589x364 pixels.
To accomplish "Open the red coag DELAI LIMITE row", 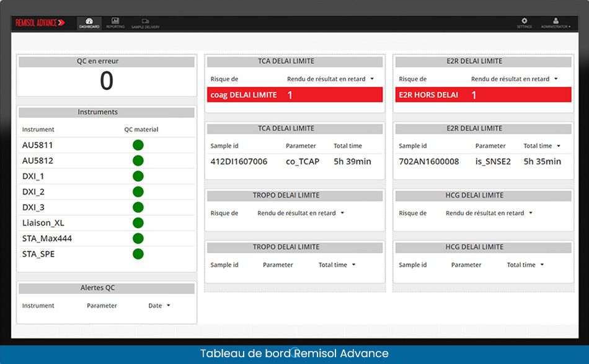I will point(295,95).
